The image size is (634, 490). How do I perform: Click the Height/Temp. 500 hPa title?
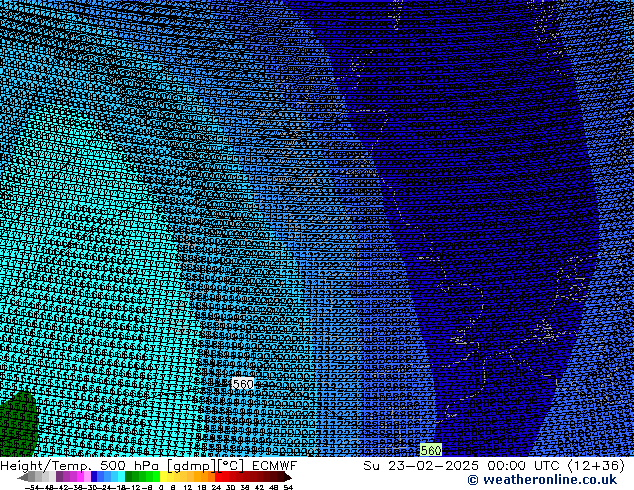click(79, 466)
